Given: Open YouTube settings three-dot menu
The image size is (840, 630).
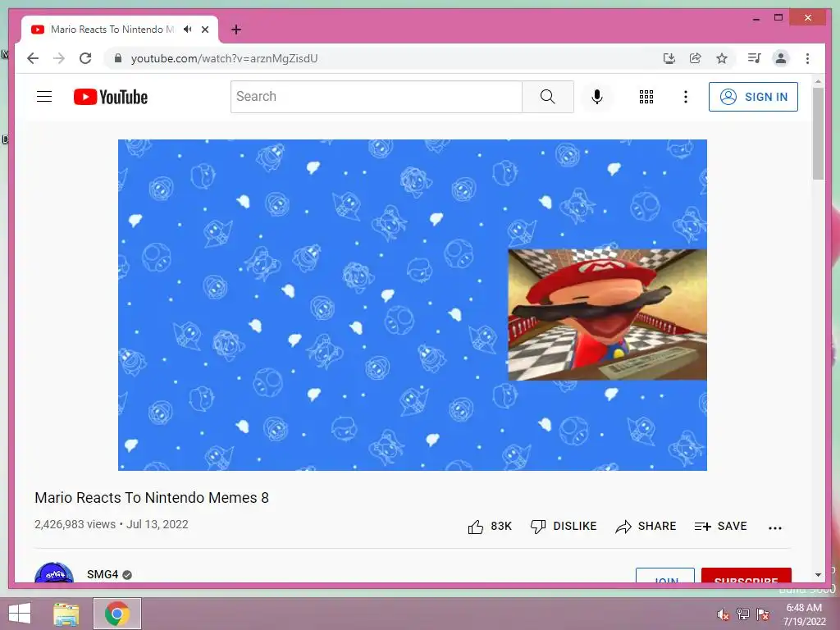Looking at the screenshot, I should pos(685,97).
